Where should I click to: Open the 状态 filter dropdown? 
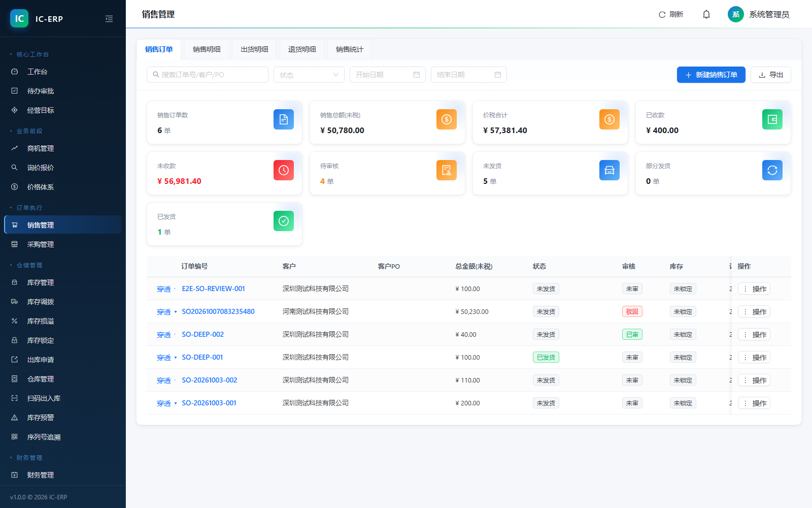[x=309, y=75]
